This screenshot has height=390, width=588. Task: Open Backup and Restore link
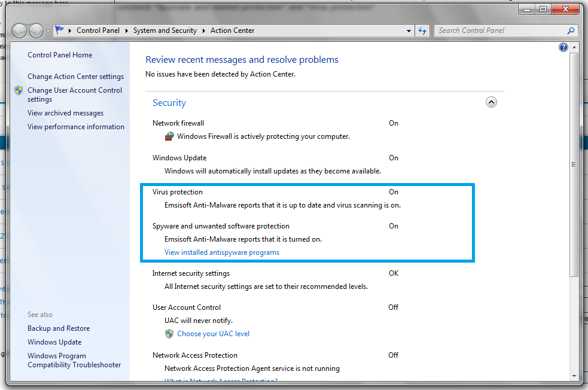(59, 328)
